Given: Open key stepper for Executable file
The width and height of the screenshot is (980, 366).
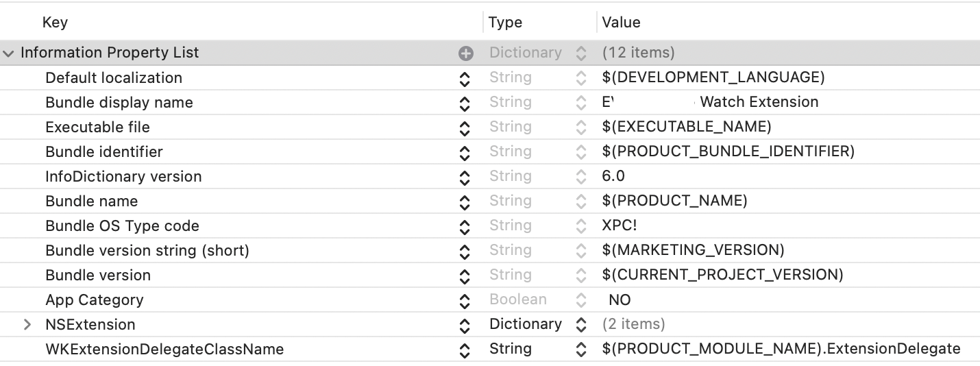Looking at the screenshot, I should point(465,127).
